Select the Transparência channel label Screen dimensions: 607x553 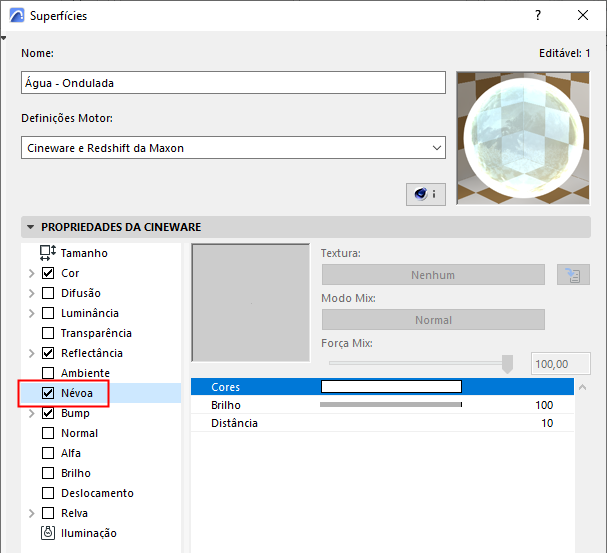tap(96, 333)
